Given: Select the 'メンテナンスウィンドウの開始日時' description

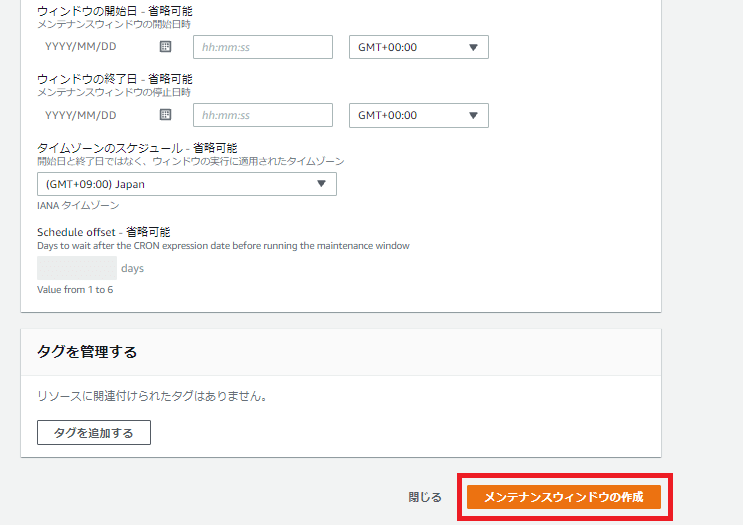Looking at the screenshot, I should [x=114, y=24].
